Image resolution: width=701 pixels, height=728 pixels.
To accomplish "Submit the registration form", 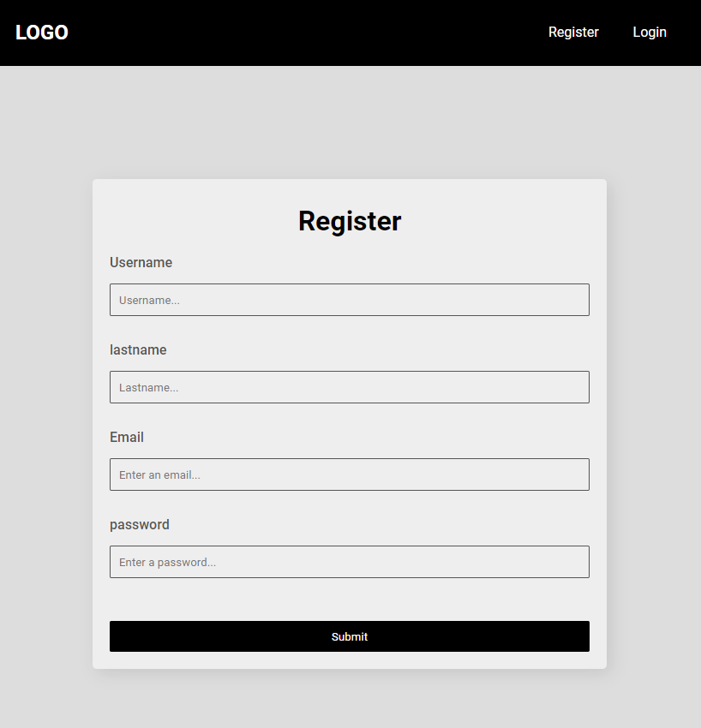I will (349, 636).
